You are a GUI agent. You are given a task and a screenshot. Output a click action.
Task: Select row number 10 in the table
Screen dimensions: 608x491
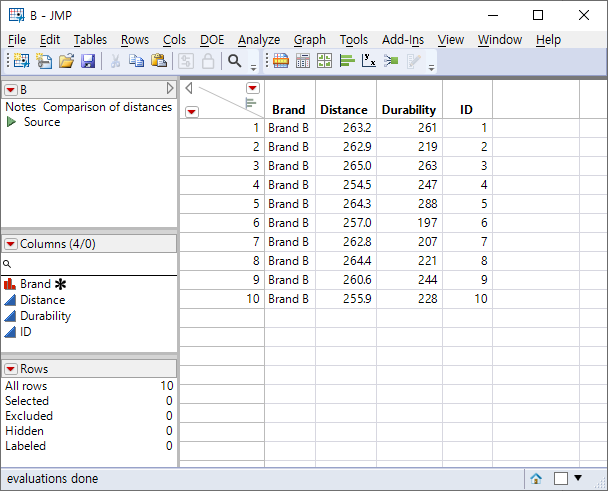pos(222,299)
